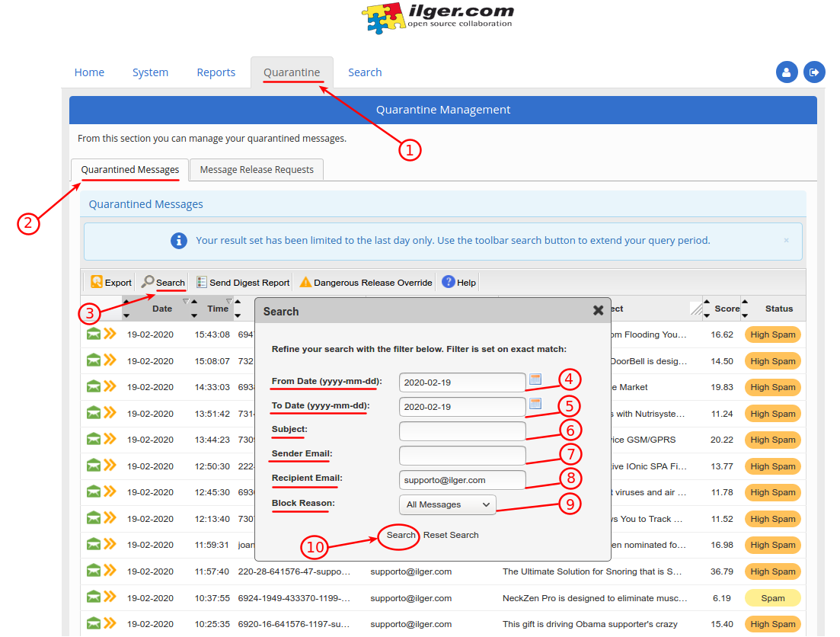Click double-chevron icon in 12:50:30 row
Screen dimensions: 840x637
(x=110, y=465)
